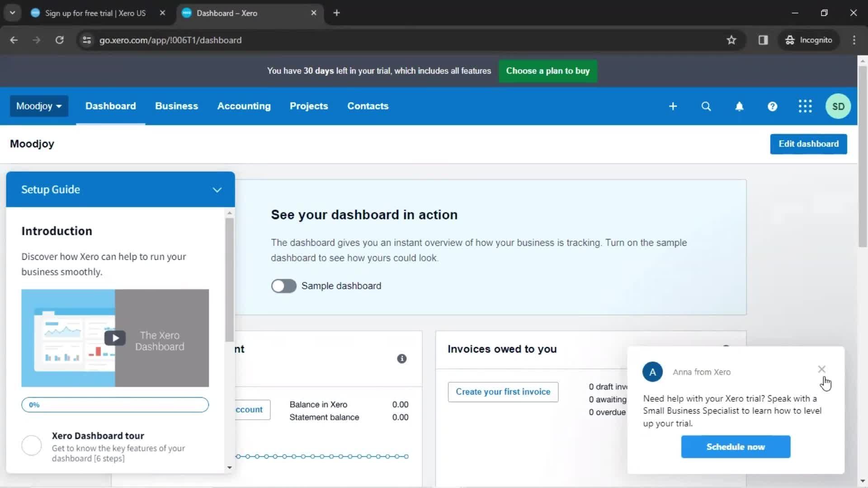868x488 pixels.
Task: Click the Schedule now button
Action: (736, 447)
